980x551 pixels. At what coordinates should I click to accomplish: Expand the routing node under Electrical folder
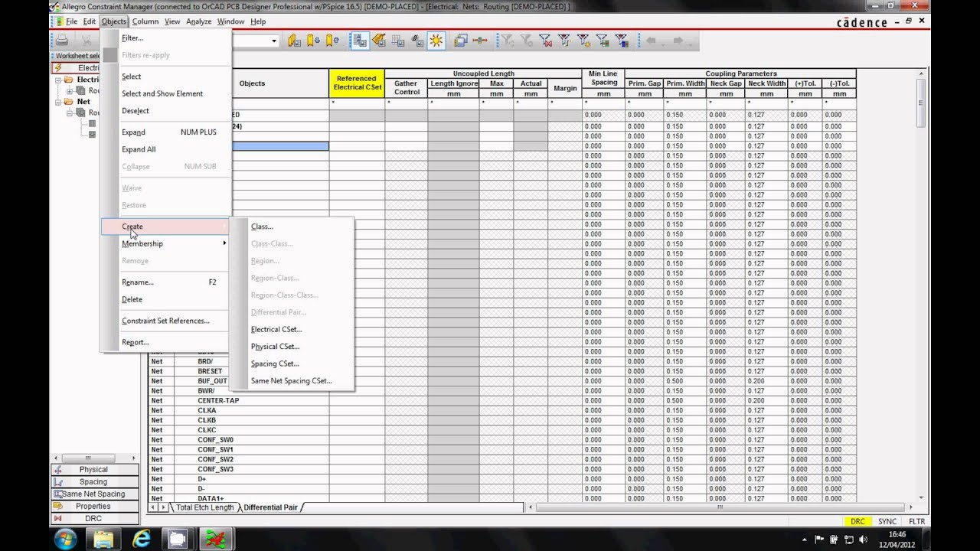tap(70, 91)
